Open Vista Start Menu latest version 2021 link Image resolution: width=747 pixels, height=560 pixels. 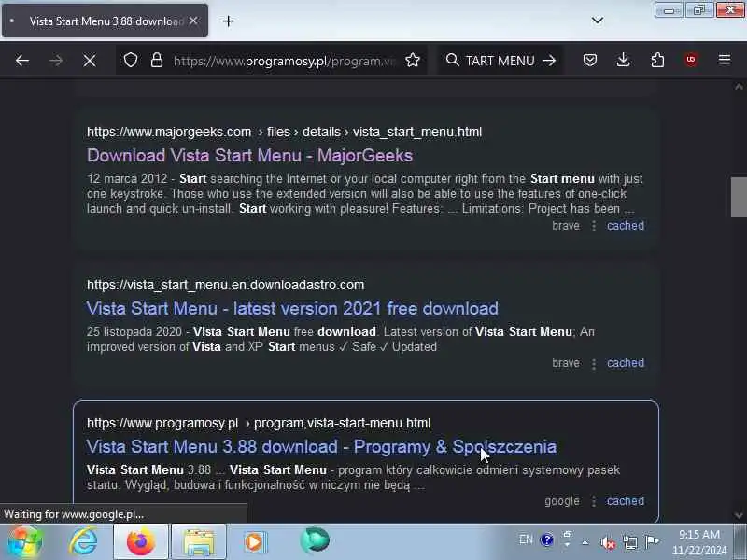click(292, 308)
